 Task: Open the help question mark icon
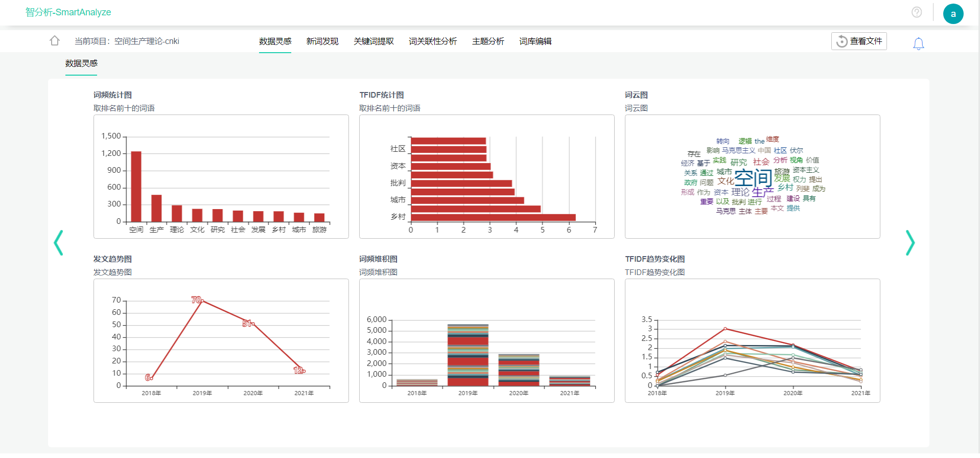pos(917,12)
